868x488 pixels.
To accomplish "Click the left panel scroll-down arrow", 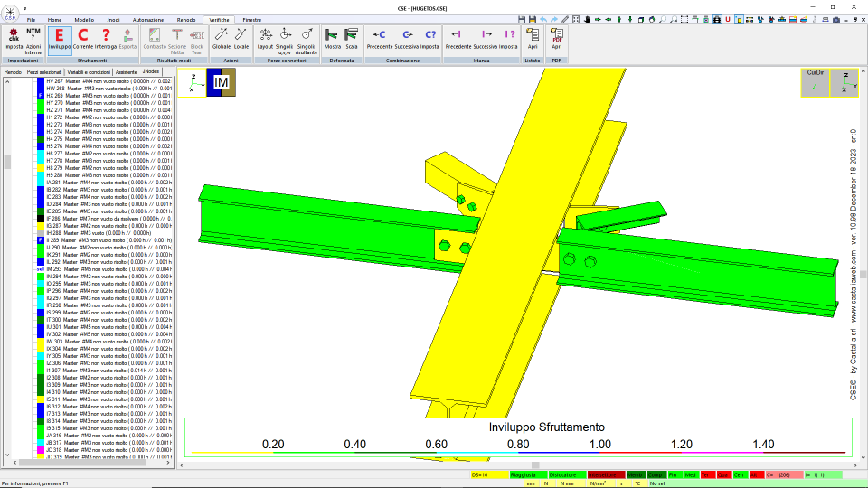I will tap(7, 455).
